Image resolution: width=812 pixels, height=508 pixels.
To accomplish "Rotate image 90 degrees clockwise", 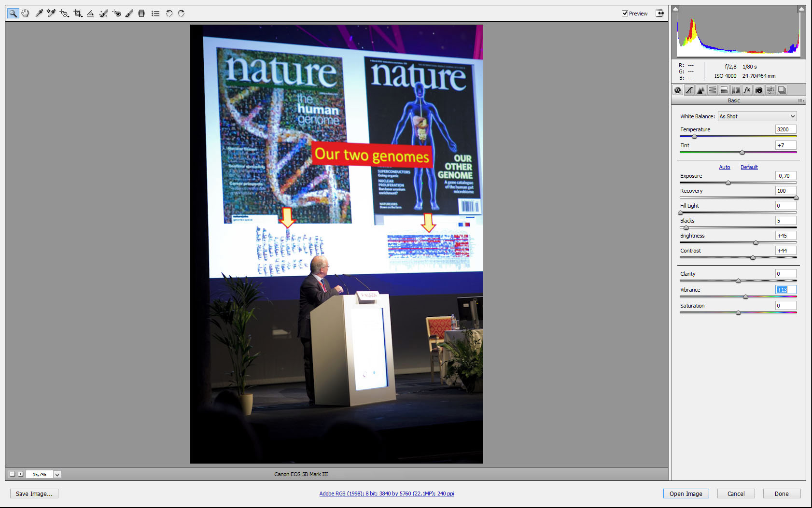I will point(181,14).
